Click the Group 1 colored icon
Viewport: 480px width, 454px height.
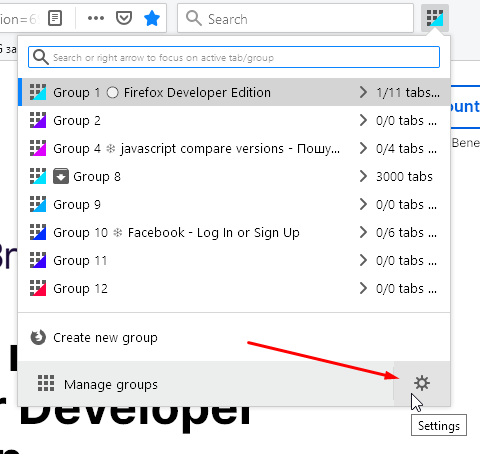pyautogui.click(x=38, y=92)
